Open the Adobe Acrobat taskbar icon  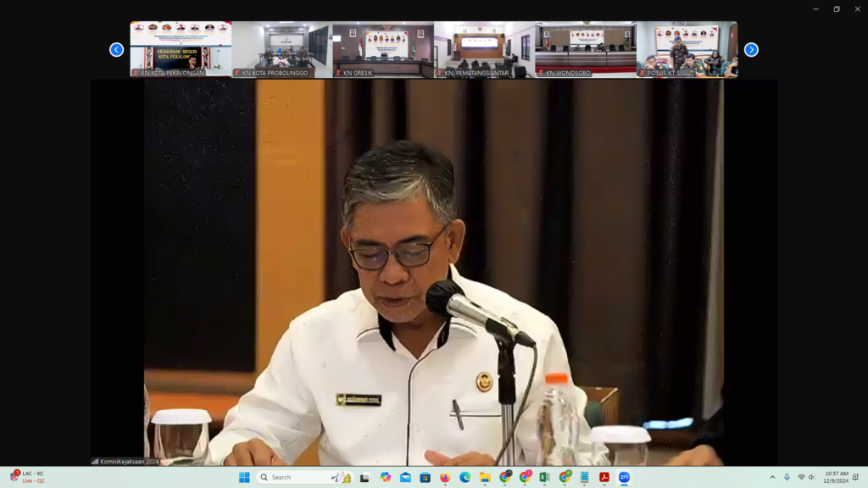[604, 477]
